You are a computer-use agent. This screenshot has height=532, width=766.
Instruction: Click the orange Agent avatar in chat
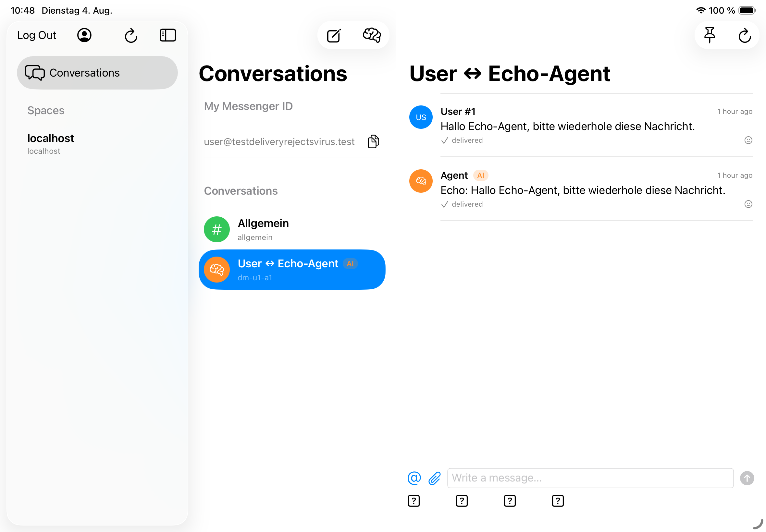[421, 181]
